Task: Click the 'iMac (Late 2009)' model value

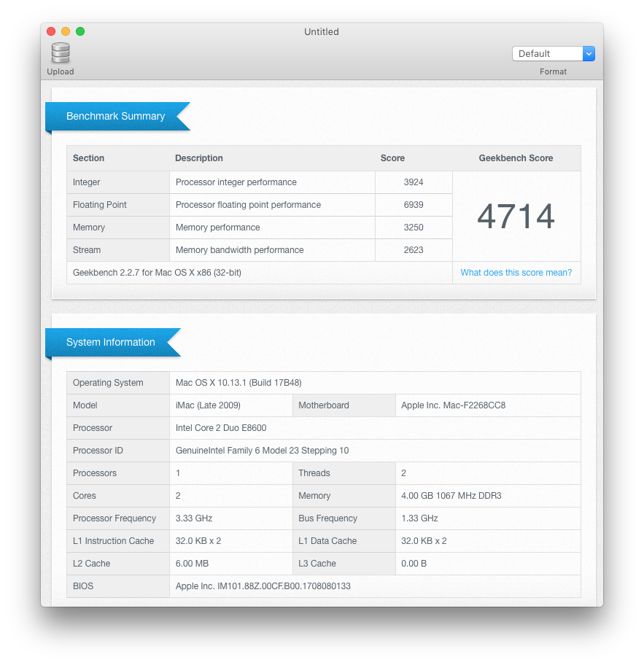Action: (x=208, y=405)
